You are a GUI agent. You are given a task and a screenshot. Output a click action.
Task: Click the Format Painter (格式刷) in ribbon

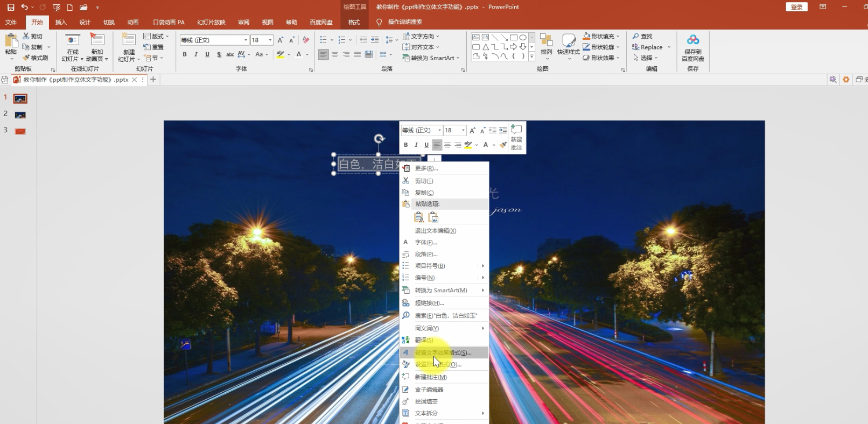[x=35, y=58]
